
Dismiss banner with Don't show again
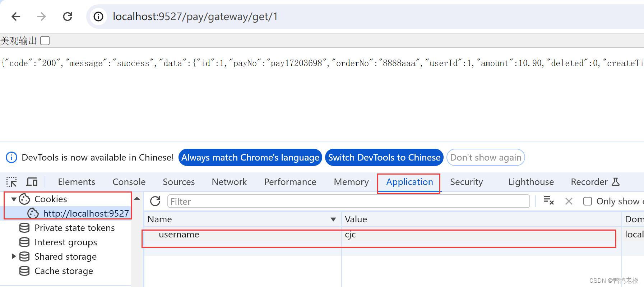486,157
